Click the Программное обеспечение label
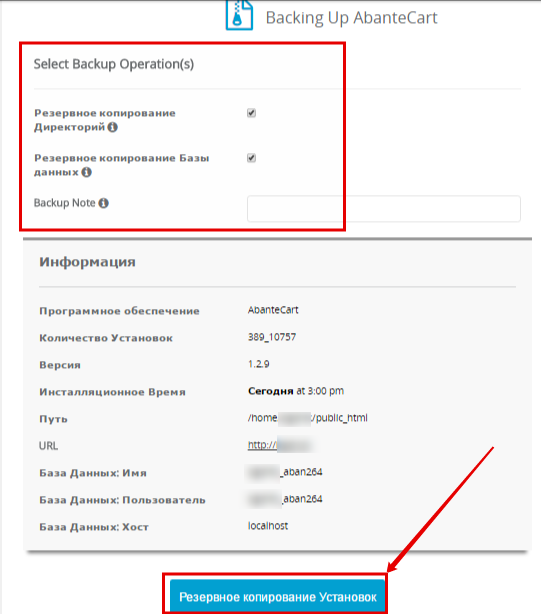541x614 pixels. pos(119,311)
